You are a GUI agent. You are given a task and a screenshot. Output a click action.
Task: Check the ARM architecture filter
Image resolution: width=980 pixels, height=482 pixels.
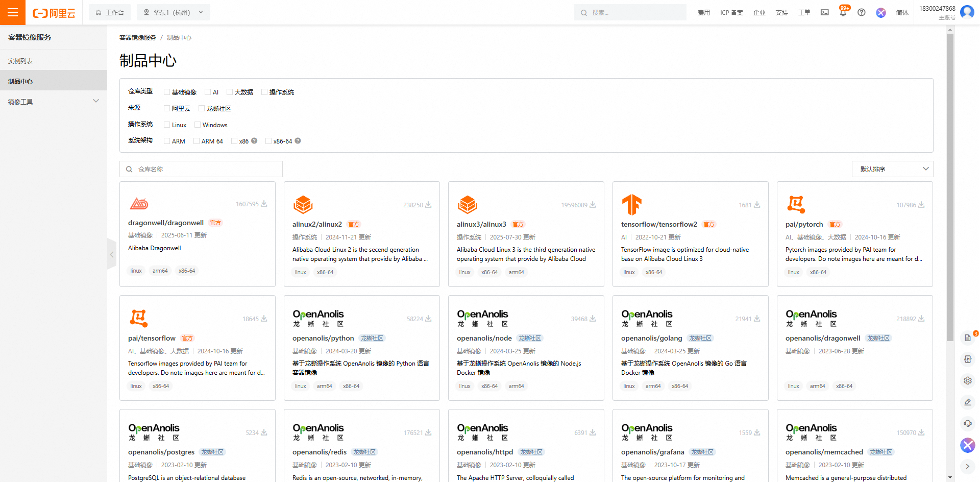click(166, 141)
